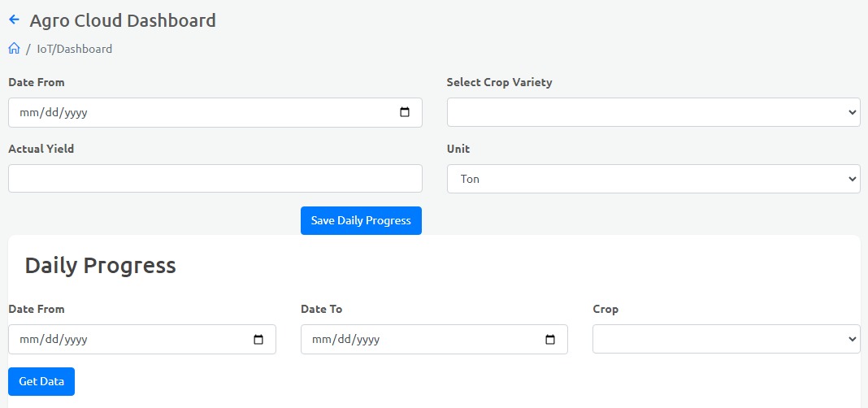Viewport: 868px width, 408px height.
Task: Click the Select Crop Variety label
Action: click(499, 82)
